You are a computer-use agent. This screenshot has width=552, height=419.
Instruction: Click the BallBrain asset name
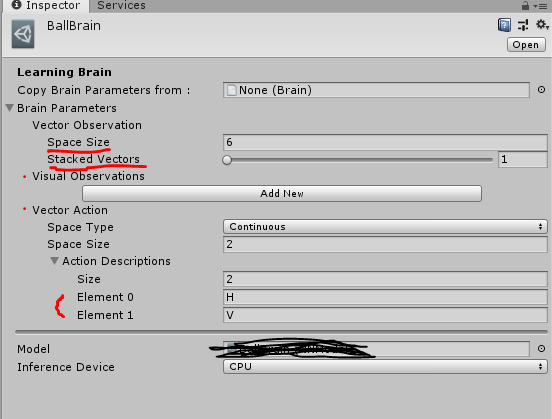(74, 26)
